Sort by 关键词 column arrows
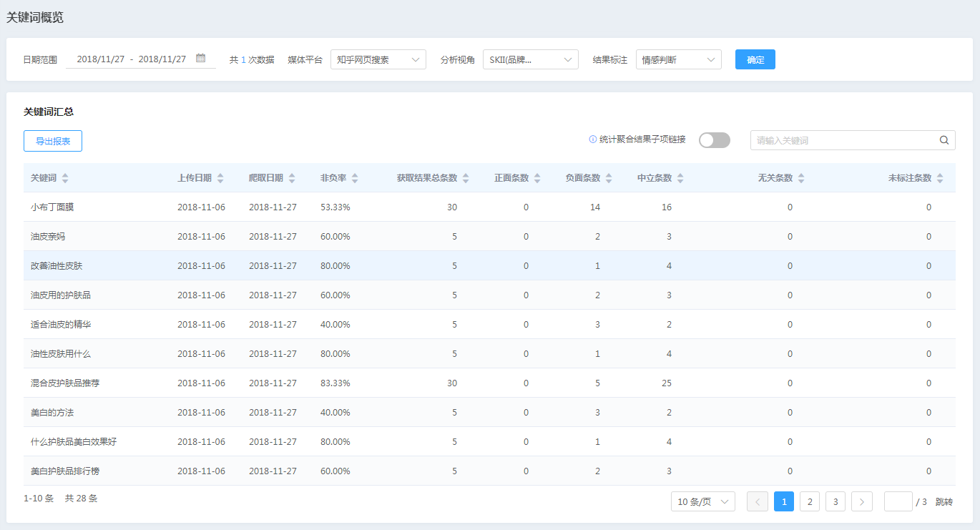 pyautogui.click(x=65, y=178)
